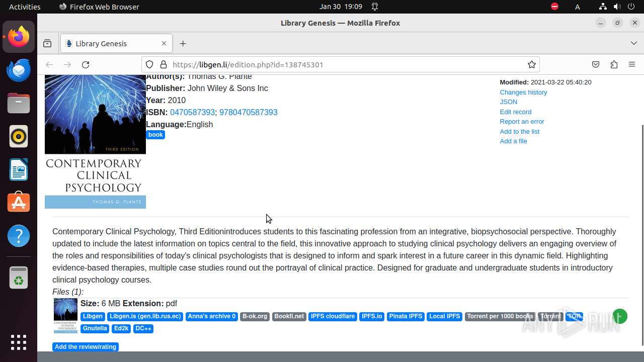Viewport: 644px width, 362px height.
Task: Open the Help dock icon
Action: click(19, 235)
